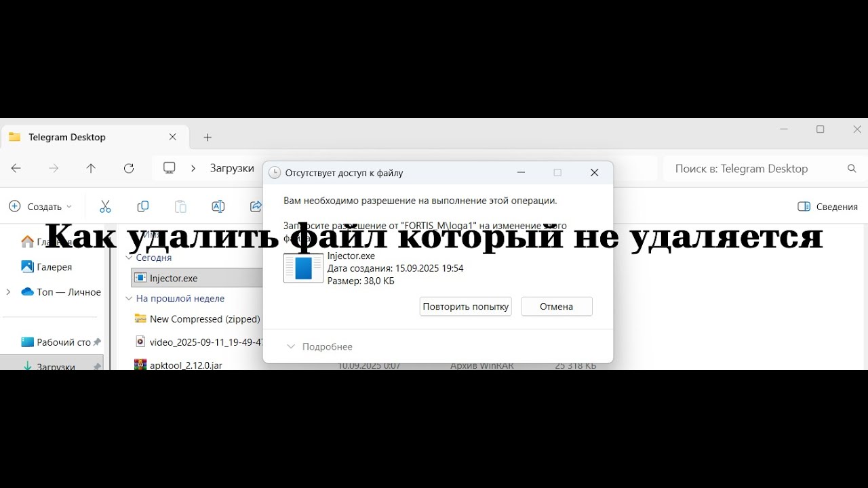Click the Rename icon in toolbar
868x488 pixels.
pyautogui.click(x=218, y=207)
